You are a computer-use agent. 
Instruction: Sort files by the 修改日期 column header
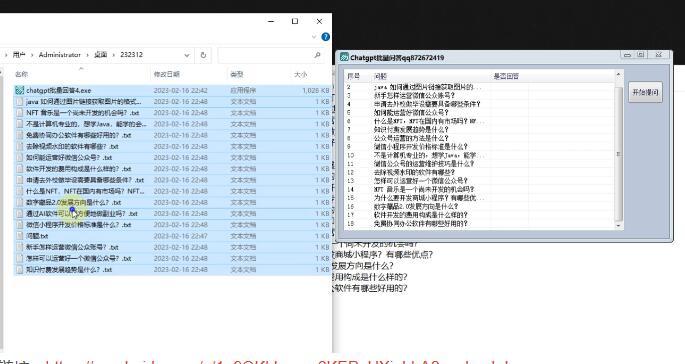166,74
